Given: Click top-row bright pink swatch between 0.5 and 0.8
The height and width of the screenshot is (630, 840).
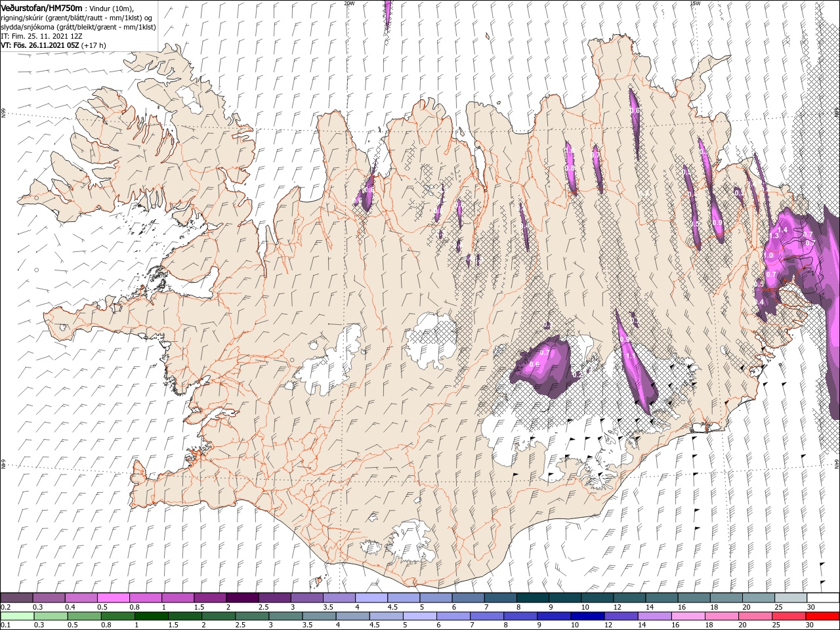Looking at the screenshot, I should pos(113,598).
